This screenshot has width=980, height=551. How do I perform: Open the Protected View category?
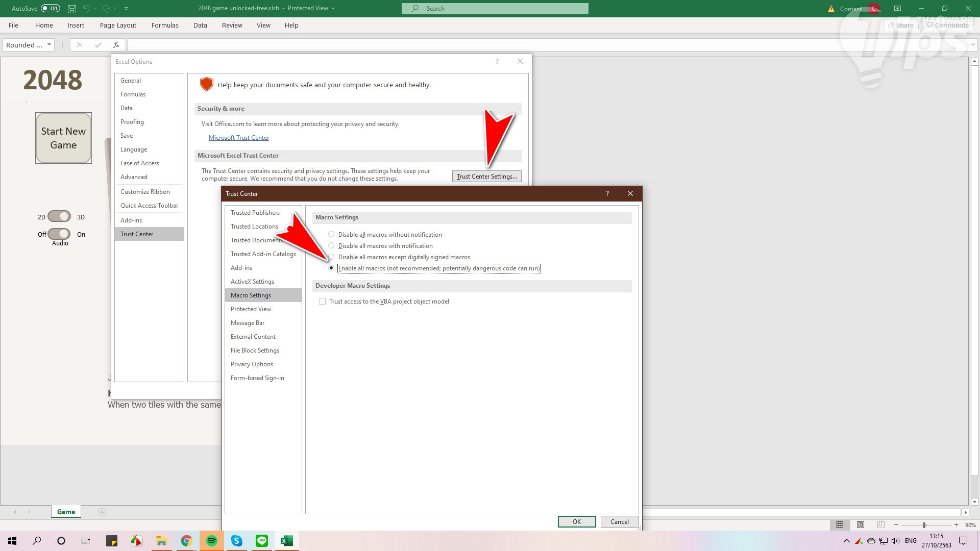251,309
